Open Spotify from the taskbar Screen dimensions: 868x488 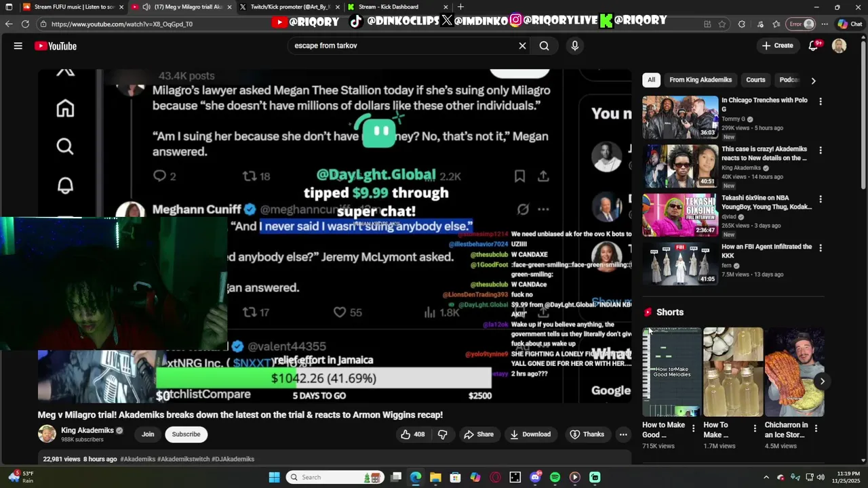pyautogui.click(x=555, y=477)
